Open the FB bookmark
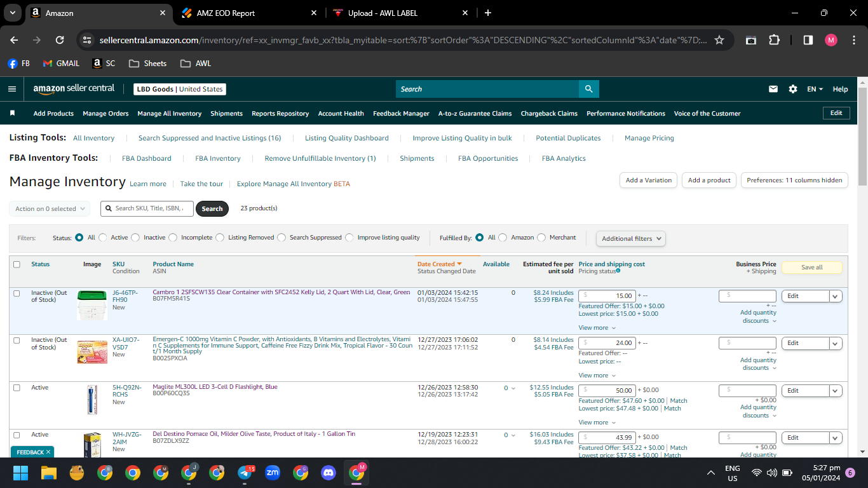 tap(19, 64)
